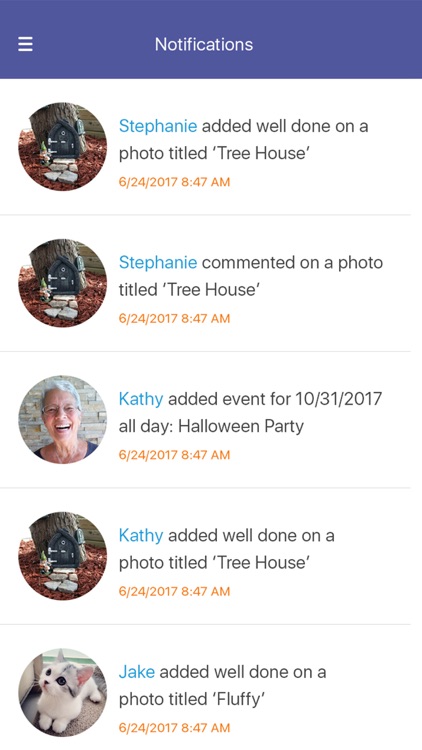Select timestamp under Stephanie's comment notification

[x=174, y=318]
